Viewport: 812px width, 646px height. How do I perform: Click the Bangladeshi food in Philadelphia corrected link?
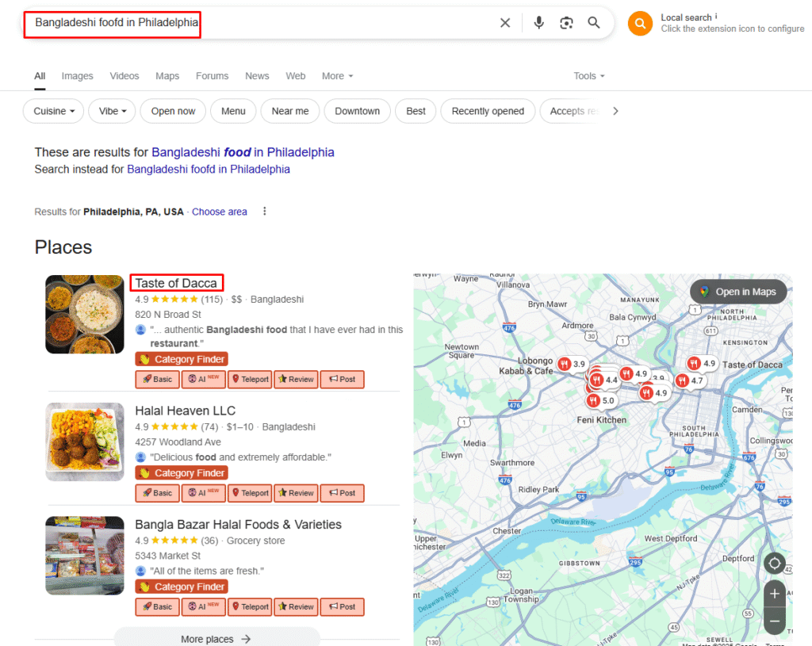click(x=243, y=152)
